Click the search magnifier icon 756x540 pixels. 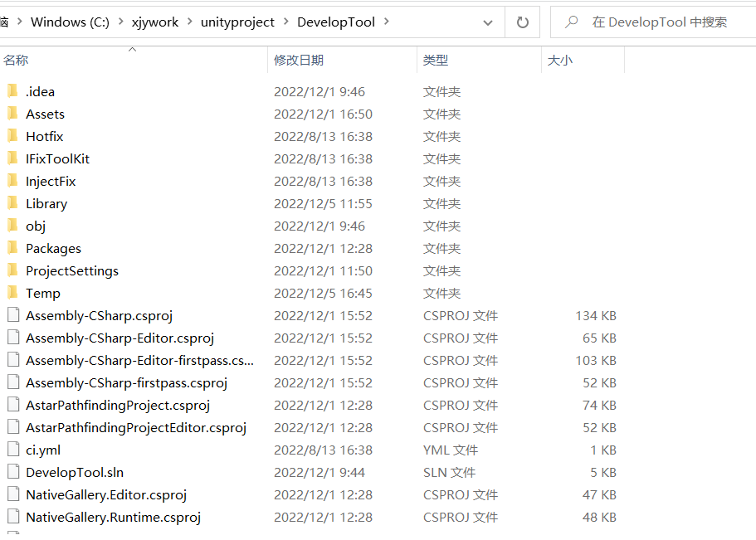click(572, 22)
